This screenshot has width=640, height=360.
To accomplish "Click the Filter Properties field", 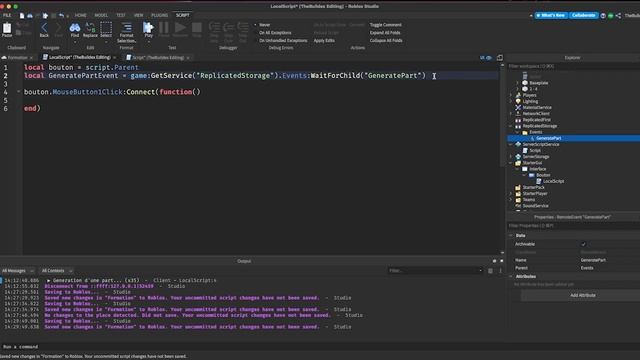I will point(573,226).
